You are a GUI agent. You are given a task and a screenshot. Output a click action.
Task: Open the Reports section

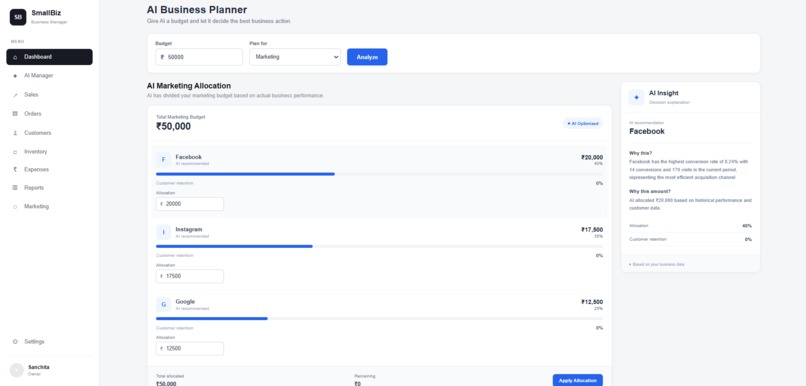tap(49, 188)
